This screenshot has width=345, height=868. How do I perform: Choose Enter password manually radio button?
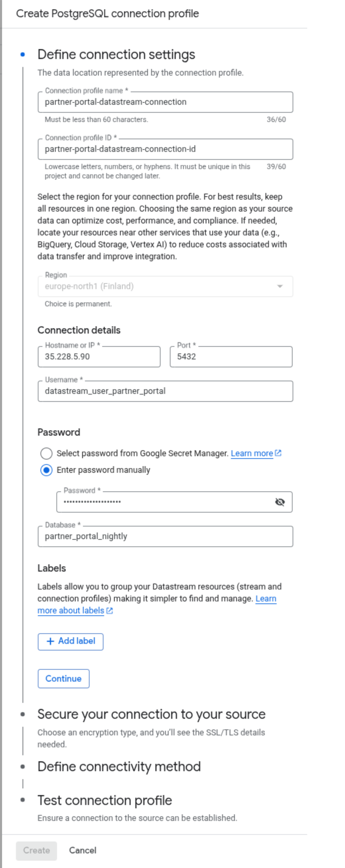[46, 470]
